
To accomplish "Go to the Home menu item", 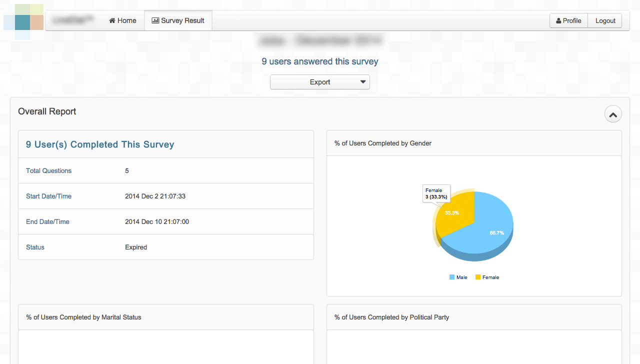I will [x=123, y=20].
